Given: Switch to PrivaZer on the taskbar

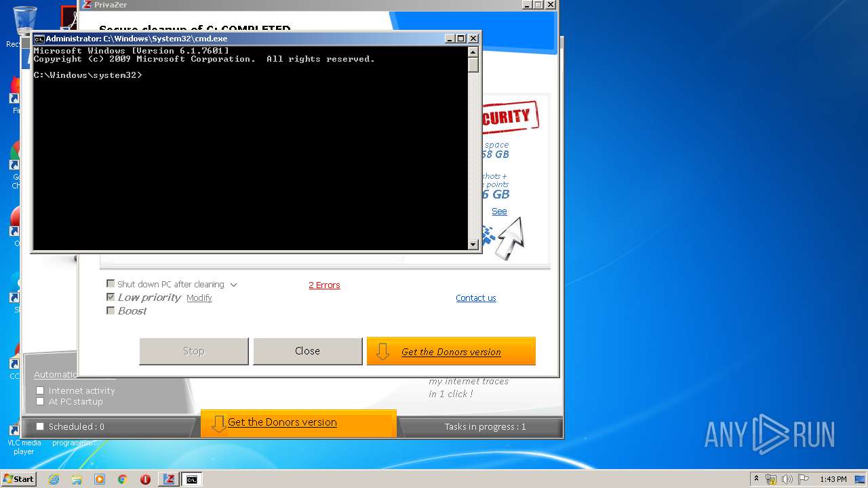Looking at the screenshot, I should 169,479.
